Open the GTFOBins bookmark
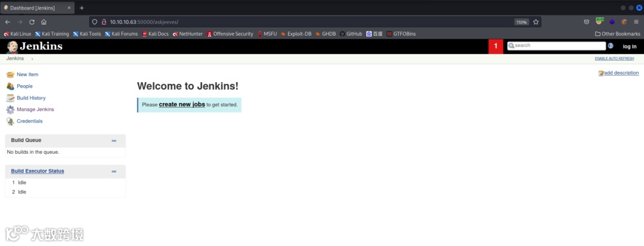Screen dimensions: 644x246 click(x=401, y=34)
